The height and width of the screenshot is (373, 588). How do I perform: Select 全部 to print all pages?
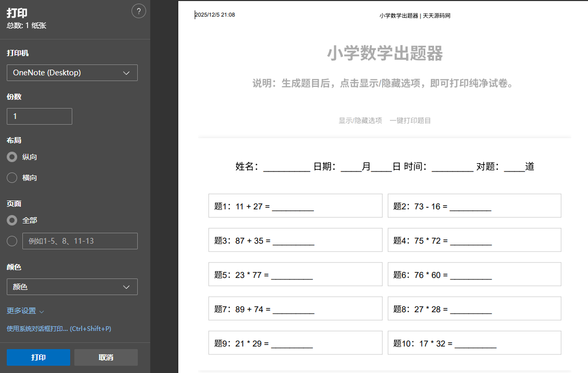click(x=11, y=220)
